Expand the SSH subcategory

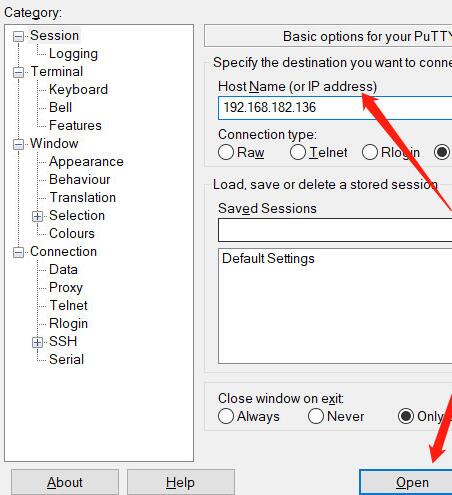(x=37, y=342)
